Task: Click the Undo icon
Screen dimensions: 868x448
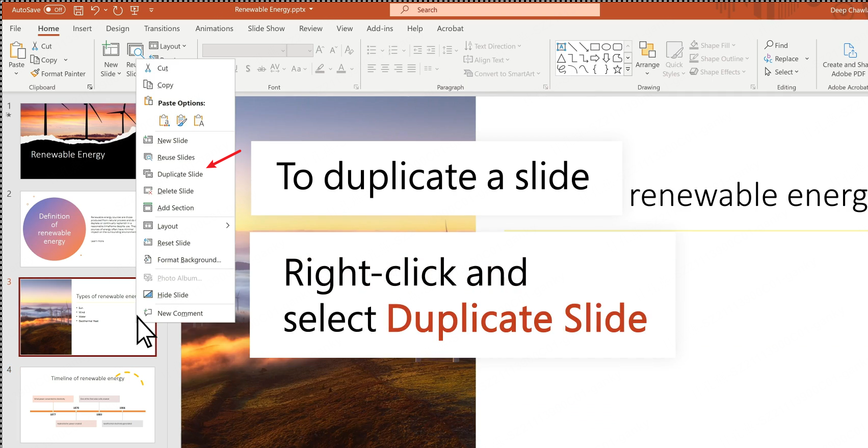Action: 95,10
